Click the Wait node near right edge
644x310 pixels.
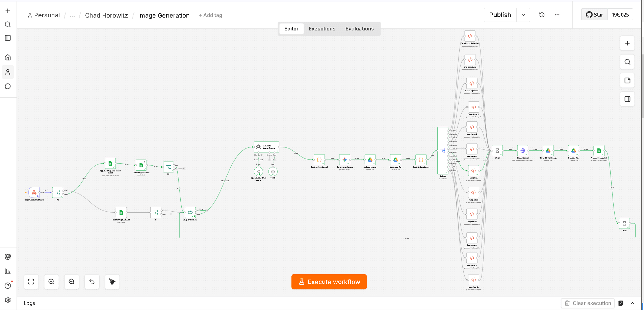(x=624, y=223)
